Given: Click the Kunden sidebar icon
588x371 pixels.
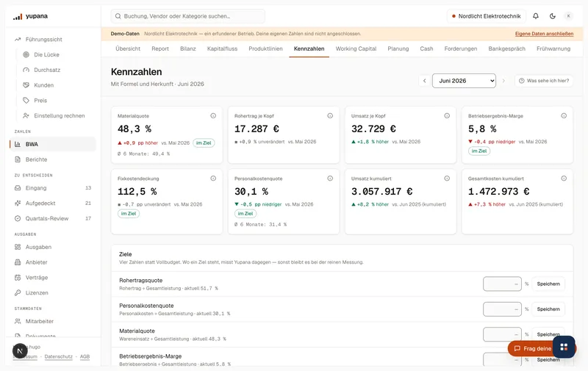Looking at the screenshot, I should coord(26,85).
